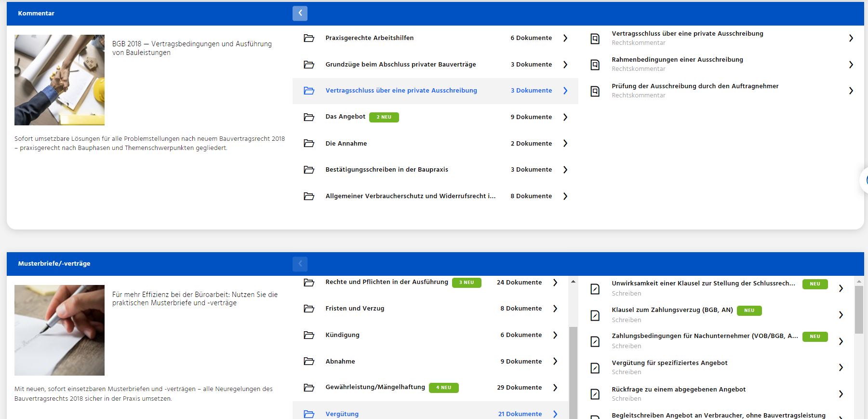
Task: Click chevron of Zahlungsbedingungen für Nachunternehmer row
Action: click(841, 341)
